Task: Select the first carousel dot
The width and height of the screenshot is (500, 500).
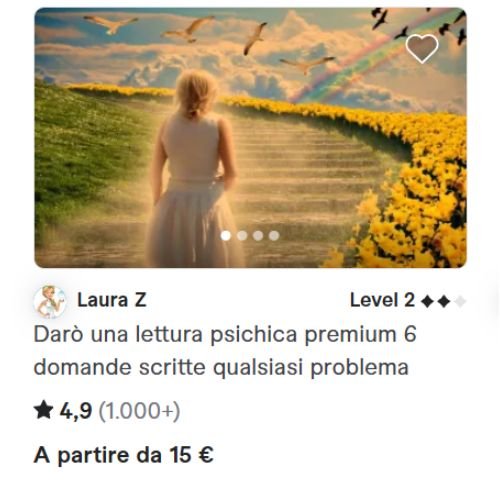Action: 226,236
